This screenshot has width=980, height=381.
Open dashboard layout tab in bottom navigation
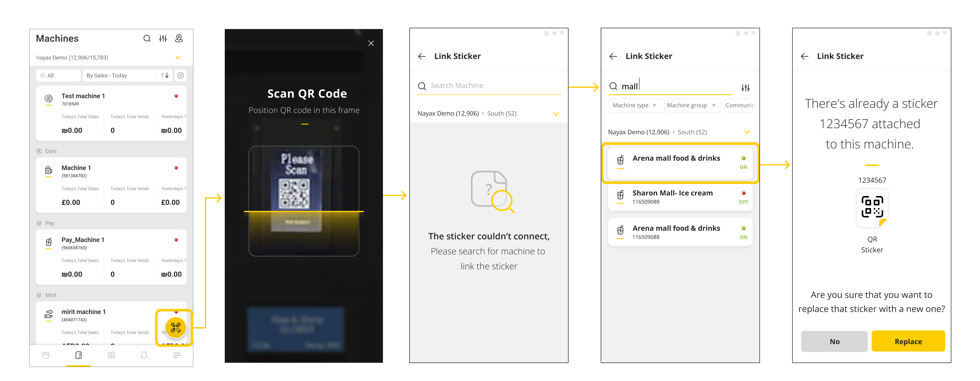pyautogui.click(x=111, y=355)
